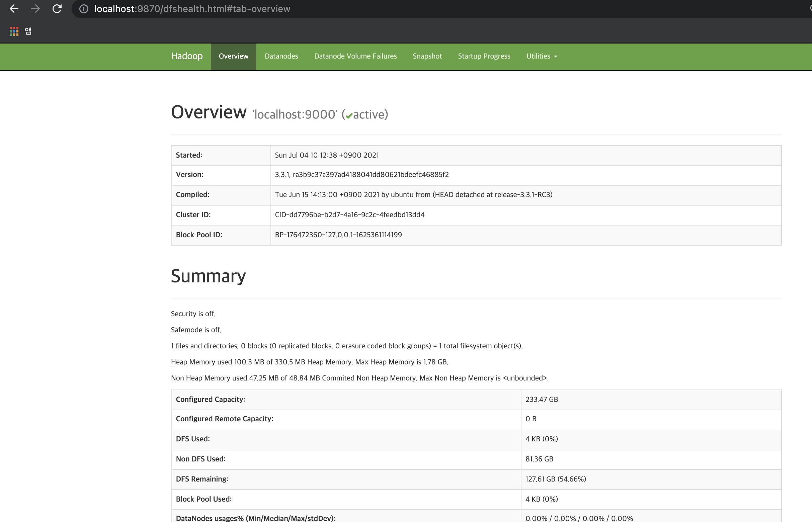Click the 'Started:' row label
812x522 pixels.
pos(189,155)
